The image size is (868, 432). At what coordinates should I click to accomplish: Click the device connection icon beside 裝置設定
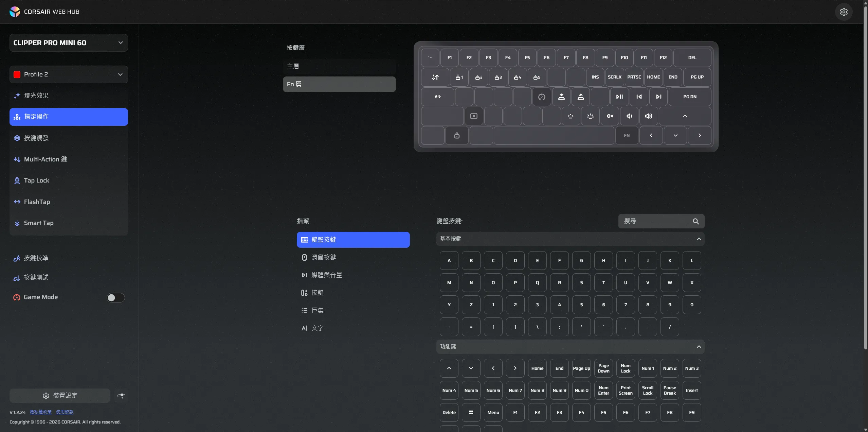pyautogui.click(x=121, y=396)
